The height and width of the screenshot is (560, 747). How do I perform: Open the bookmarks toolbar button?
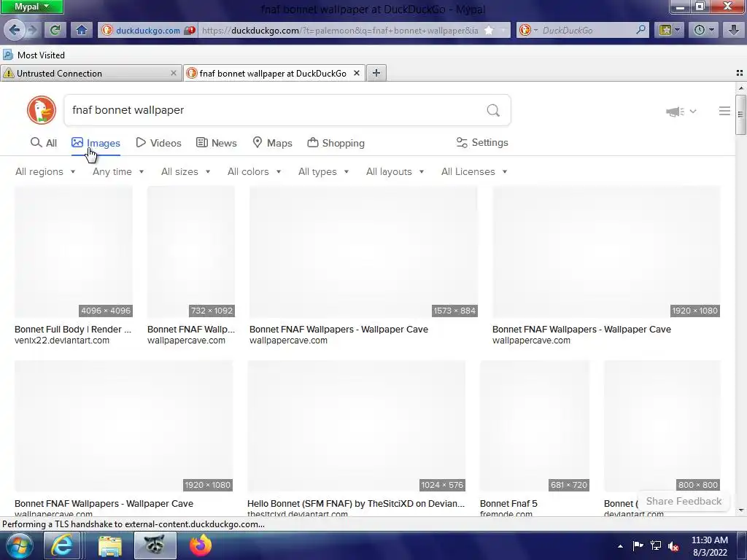[x=669, y=30]
